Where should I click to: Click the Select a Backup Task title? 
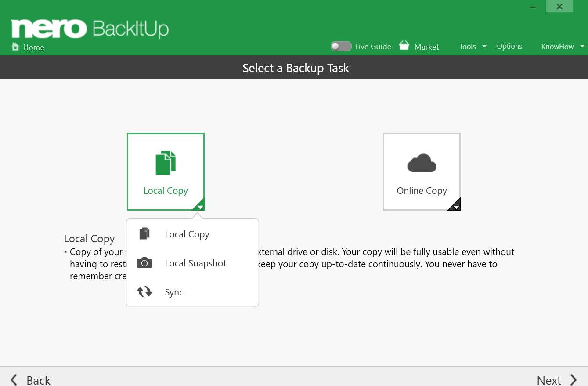tap(296, 68)
